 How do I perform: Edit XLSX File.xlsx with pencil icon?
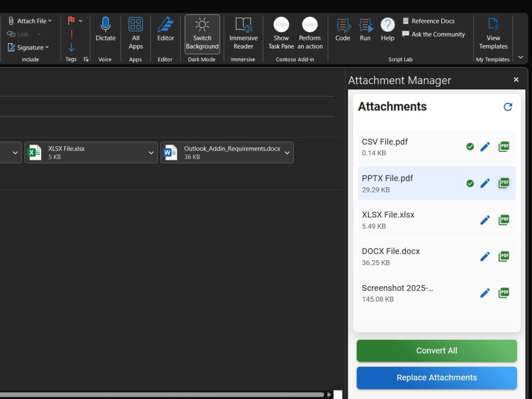[485, 220]
